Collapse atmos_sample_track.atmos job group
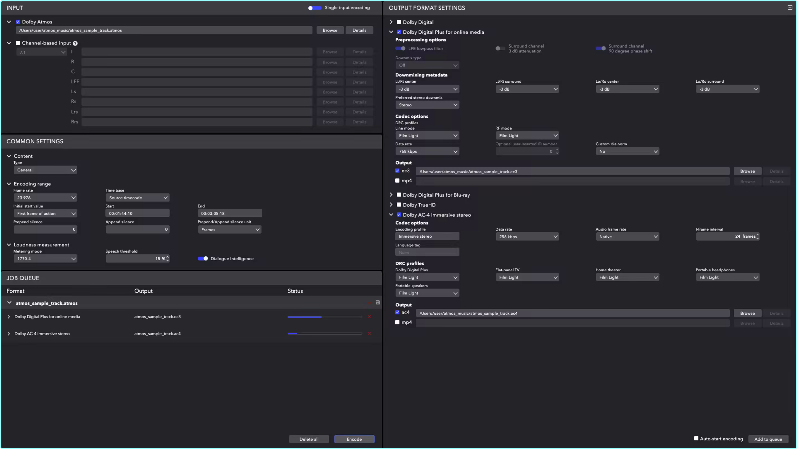Screen dimensions: 797x449 (9, 303)
